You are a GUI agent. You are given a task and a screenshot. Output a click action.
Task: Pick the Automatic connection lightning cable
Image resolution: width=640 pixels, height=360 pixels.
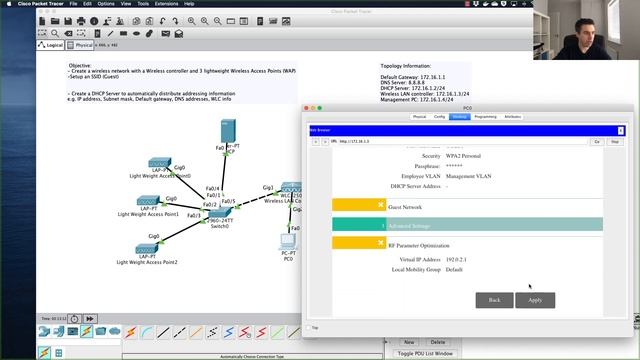point(131,333)
